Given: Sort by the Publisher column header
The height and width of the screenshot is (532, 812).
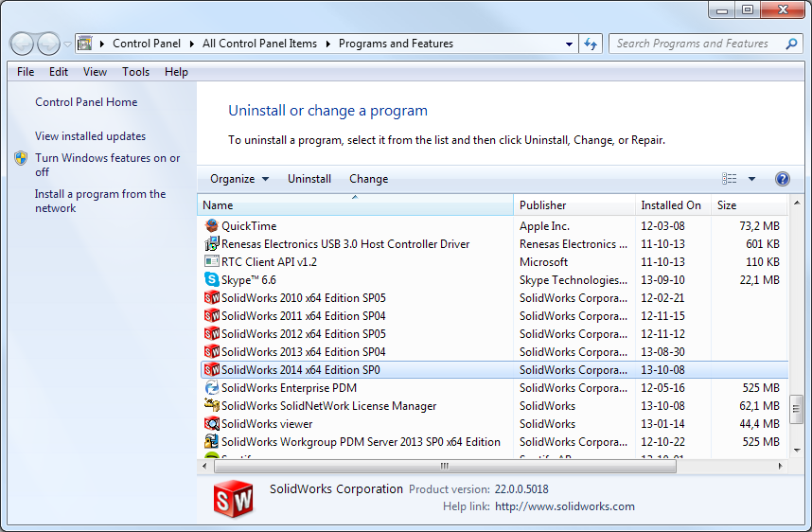Looking at the screenshot, I should 574,205.
